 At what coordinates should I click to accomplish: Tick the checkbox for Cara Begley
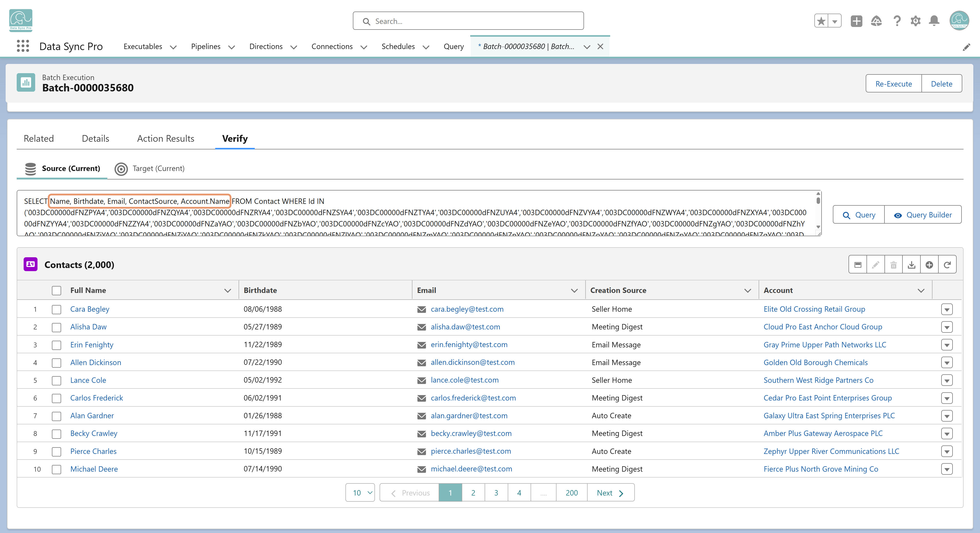pyautogui.click(x=56, y=309)
